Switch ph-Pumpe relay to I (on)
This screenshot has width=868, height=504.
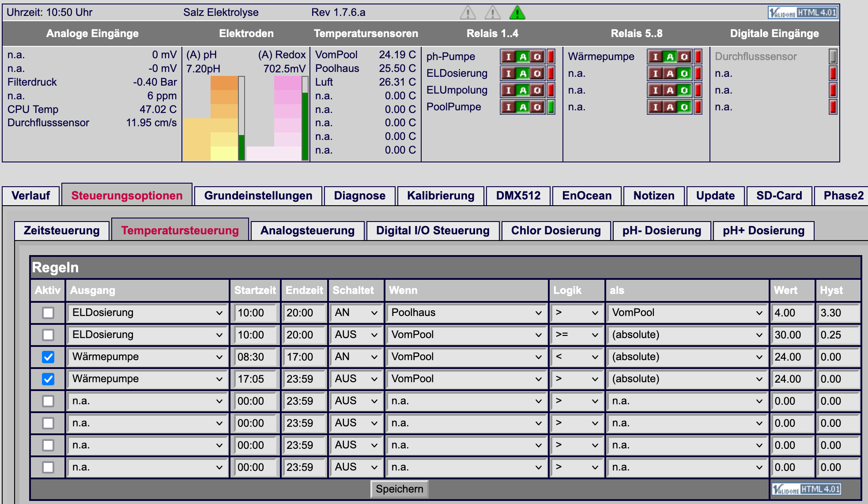[x=508, y=56]
